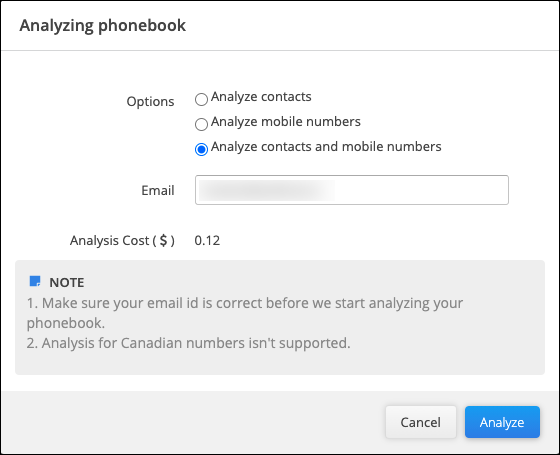
Task: Click the 'Analyzing phonebook' dialog title
Action: click(102, 25)
